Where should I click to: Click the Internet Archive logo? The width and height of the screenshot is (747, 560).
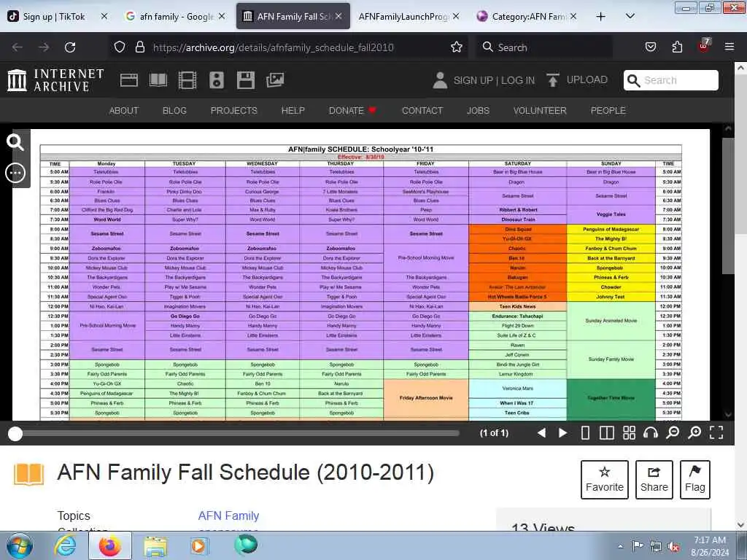pyautogui.click(x=55, y=80)
